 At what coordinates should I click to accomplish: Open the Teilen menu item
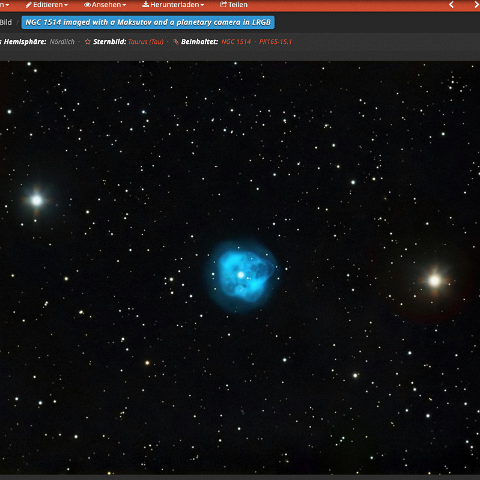234,5
